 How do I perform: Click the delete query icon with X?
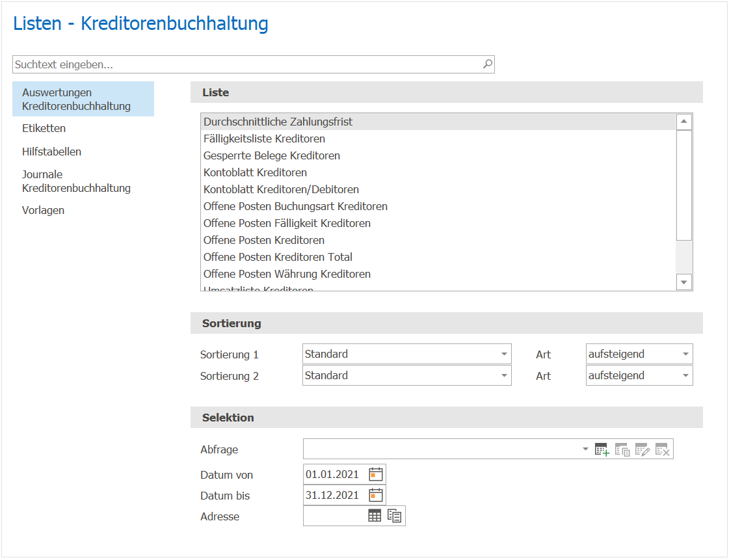(662, 449)
